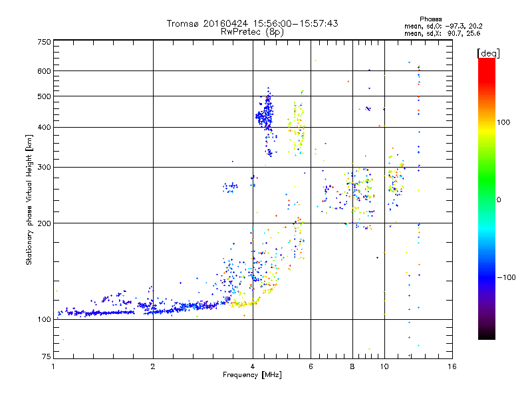This screenshot has height=399, width=532.
Task: Select the 'mean, sd,X: 90.7, 25.6' line
Action: 442,34
